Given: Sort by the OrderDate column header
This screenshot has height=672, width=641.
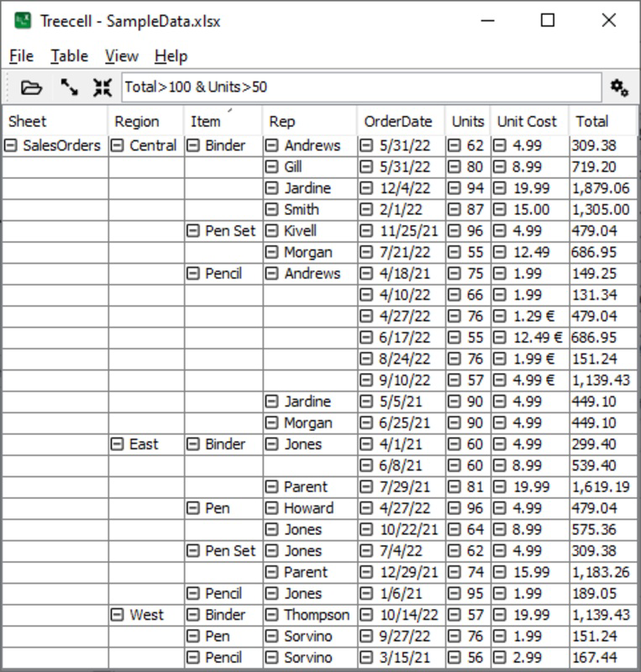Looking at the screenshot, I should pyautogui.click(x=401, y=121).
